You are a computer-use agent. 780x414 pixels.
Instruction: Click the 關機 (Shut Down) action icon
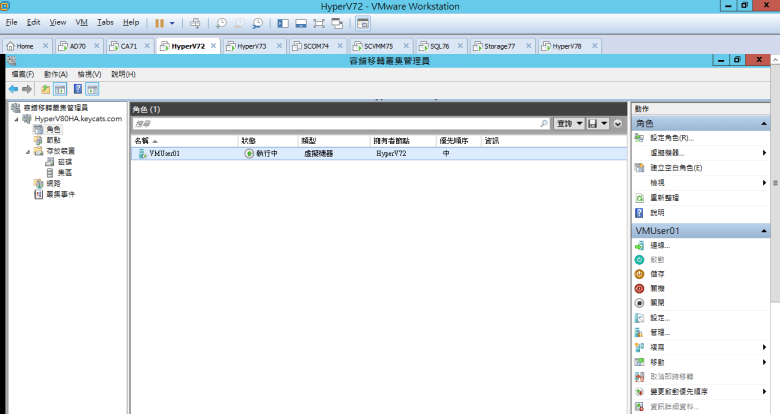pyautogui.click(x=639, y=288)
